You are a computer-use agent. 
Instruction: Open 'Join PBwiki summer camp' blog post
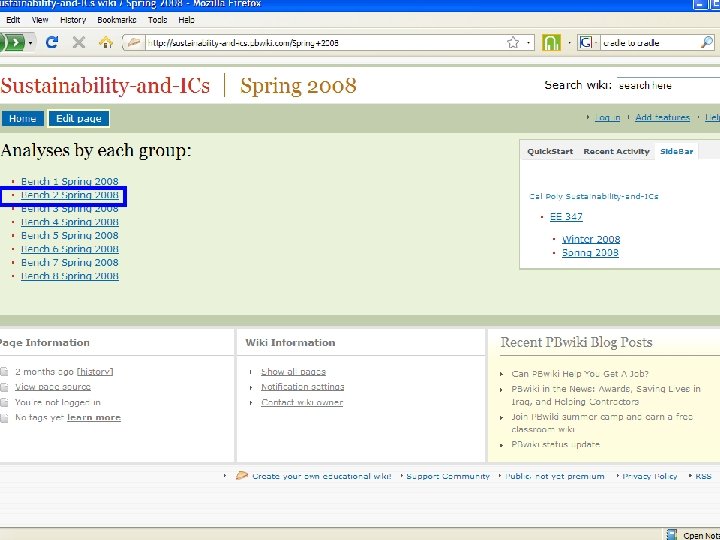coord(602,423)
